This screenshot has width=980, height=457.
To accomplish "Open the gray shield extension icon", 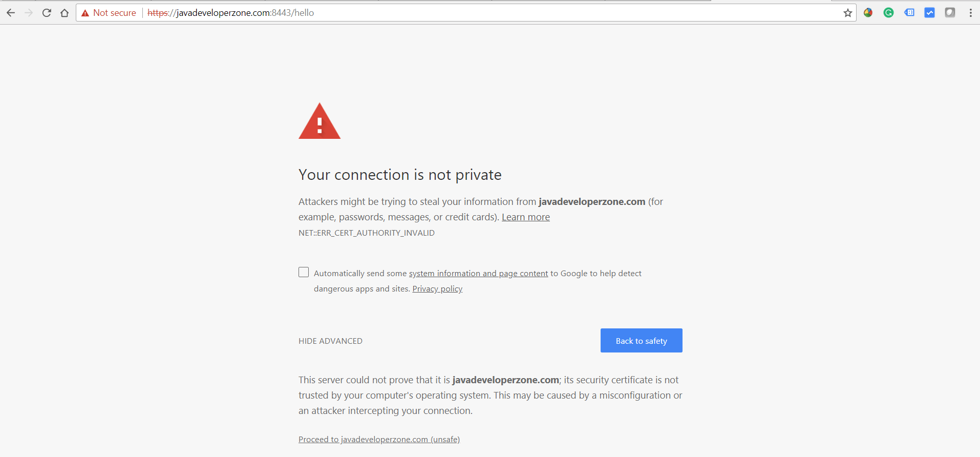I will click(951, 12).
